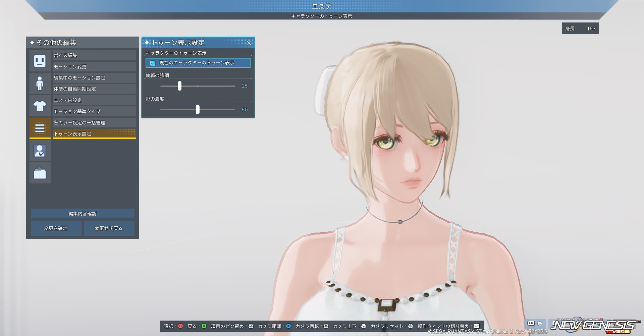The image size is (644, 336).
Task: Click the blue X button icon for カメラ距離
Action: click(288, 326)
